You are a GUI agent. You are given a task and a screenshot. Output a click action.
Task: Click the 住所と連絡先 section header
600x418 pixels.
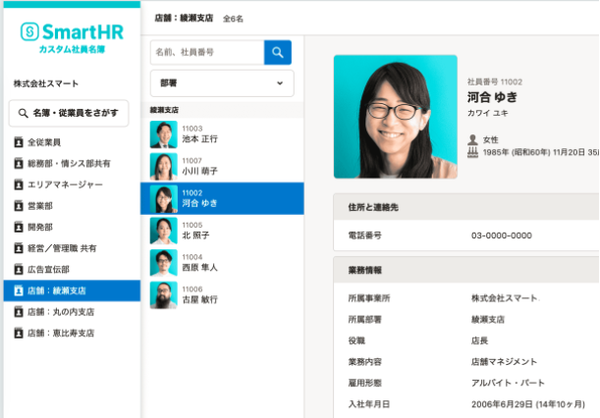point(466,207)
